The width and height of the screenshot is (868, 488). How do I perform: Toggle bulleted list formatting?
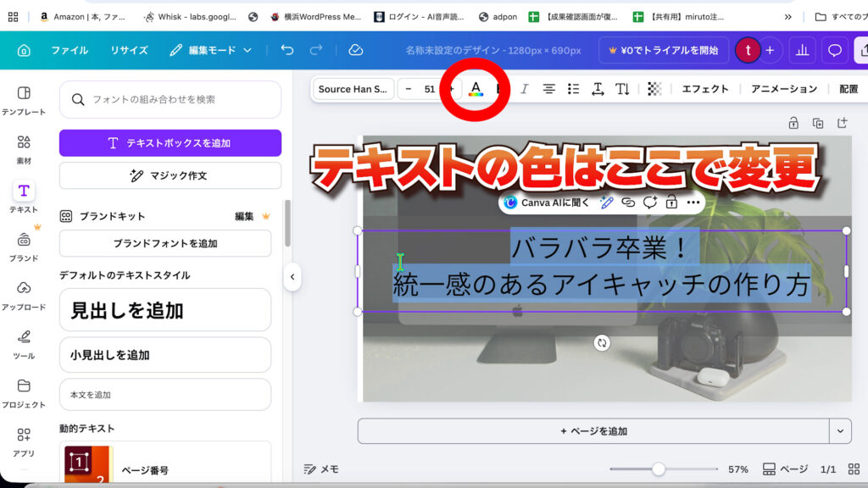coord(573,89)
